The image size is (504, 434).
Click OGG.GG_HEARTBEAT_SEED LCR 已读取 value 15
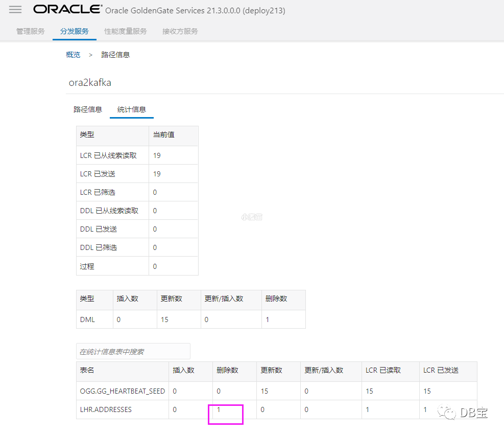(369, 391)
